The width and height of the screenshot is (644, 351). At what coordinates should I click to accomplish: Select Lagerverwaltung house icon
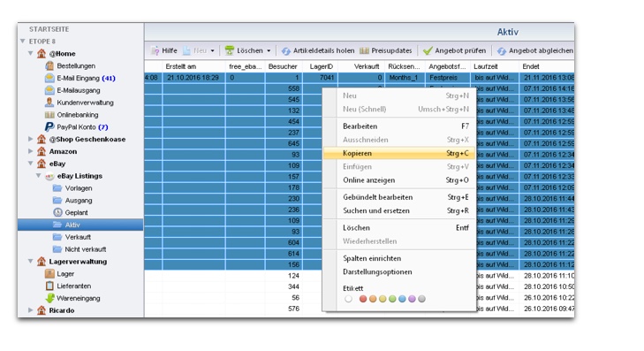pyautogui.click(x=42, y=262)
